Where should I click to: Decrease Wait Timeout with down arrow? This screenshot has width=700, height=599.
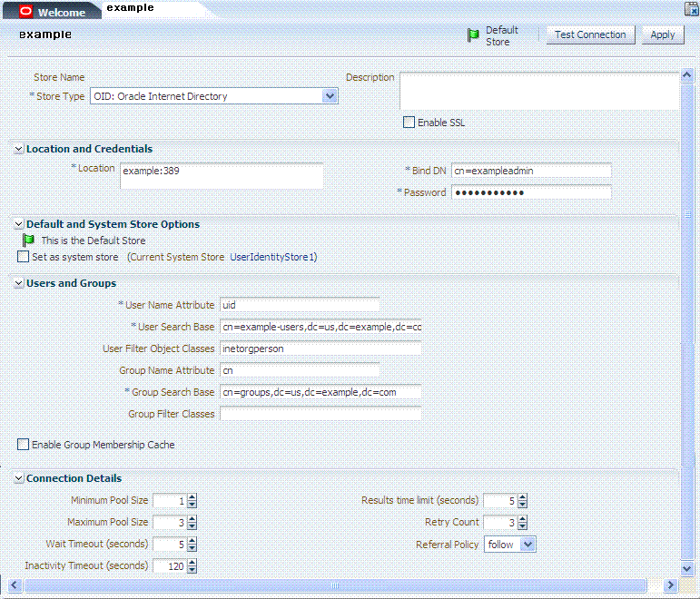coord(192,548)
